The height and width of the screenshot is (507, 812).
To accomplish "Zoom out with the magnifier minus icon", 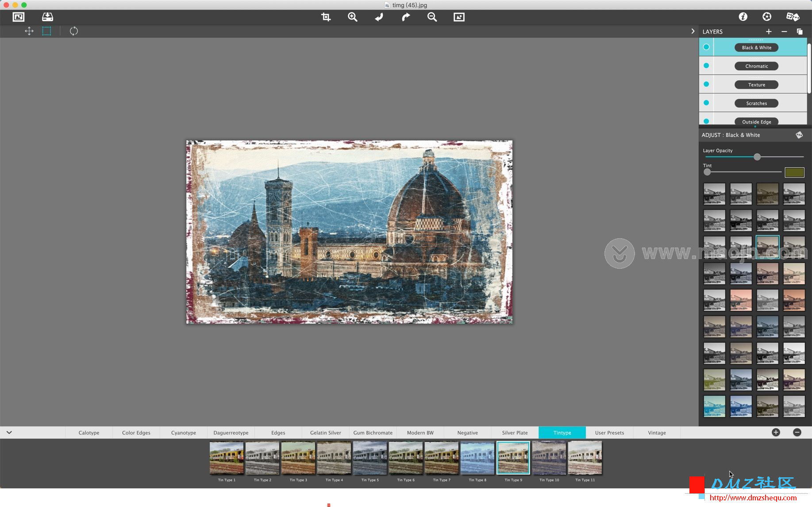I will coord(432,17).
